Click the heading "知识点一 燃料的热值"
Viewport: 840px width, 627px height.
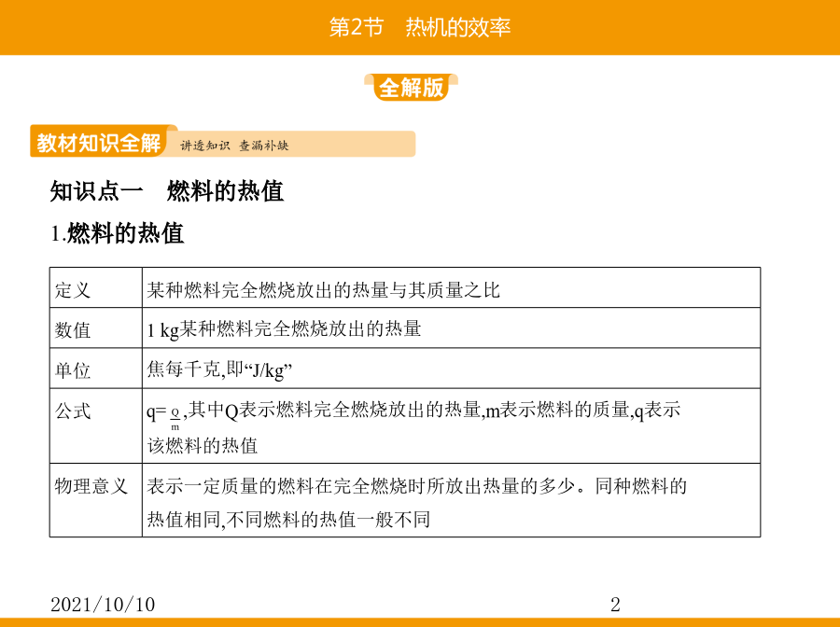click(x=167, y=191)
